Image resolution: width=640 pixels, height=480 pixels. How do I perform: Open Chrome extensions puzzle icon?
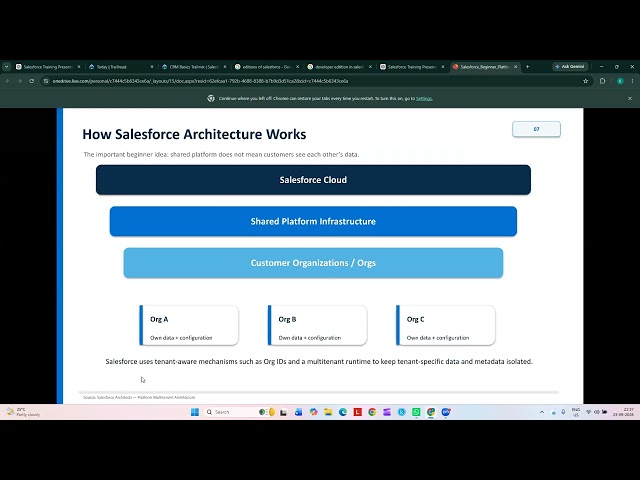click(602, 81)
